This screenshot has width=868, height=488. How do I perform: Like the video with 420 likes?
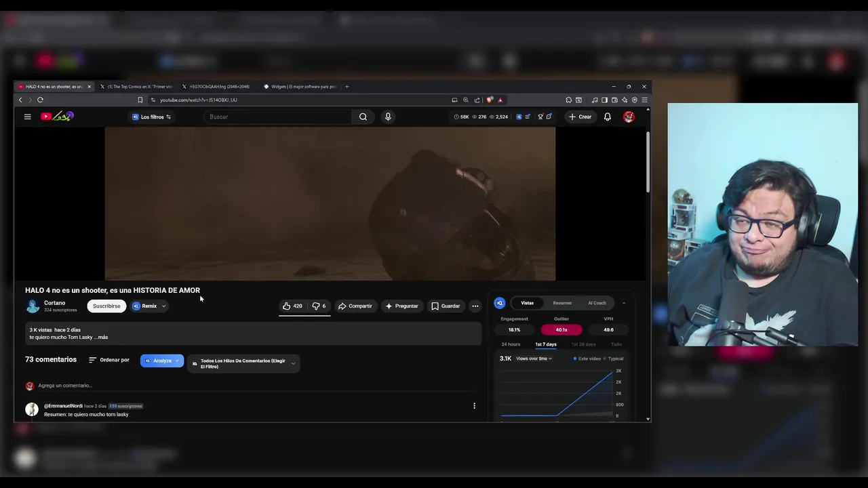point(292,306)
